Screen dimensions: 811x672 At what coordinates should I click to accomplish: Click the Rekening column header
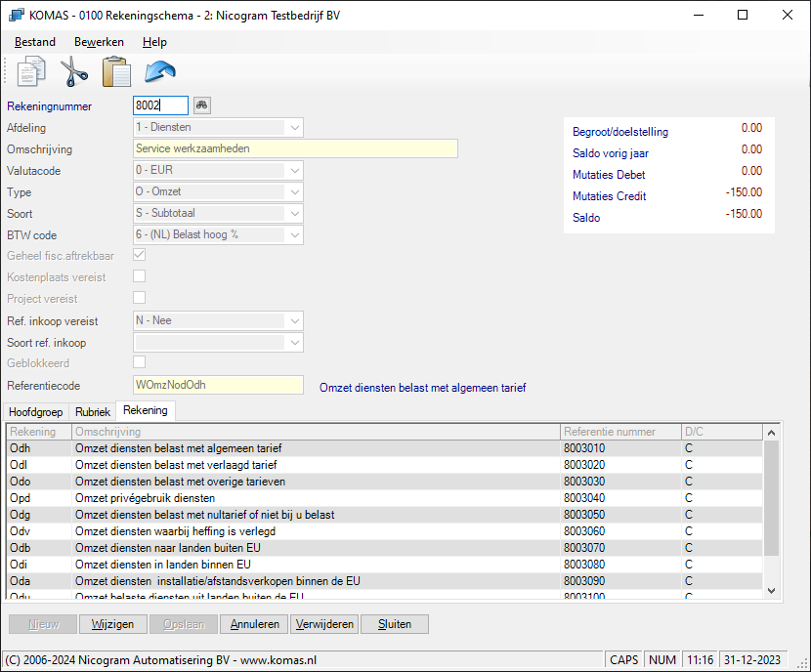click(39, 432)
